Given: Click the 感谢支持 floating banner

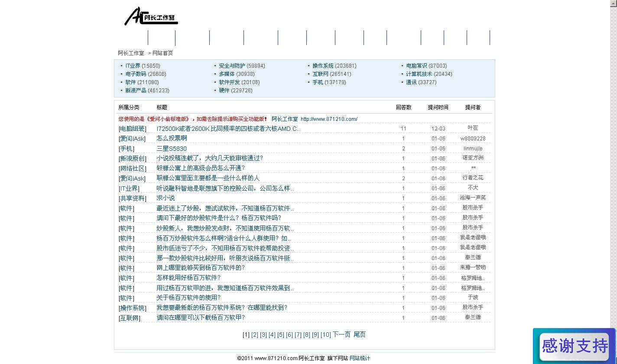Looking at the screenshot, I should tap(574, 346).
